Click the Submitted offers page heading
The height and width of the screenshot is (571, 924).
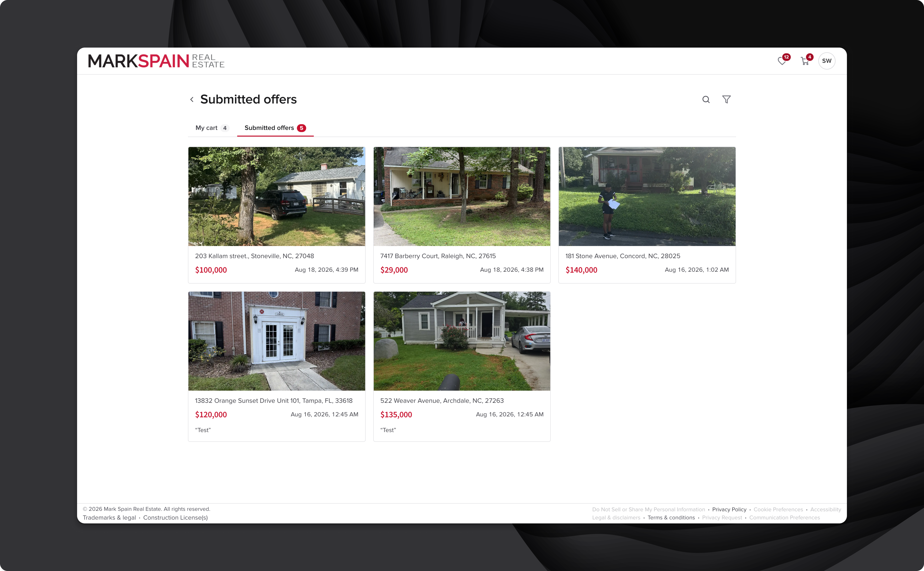pyautogui.click(x=249, y=99)
